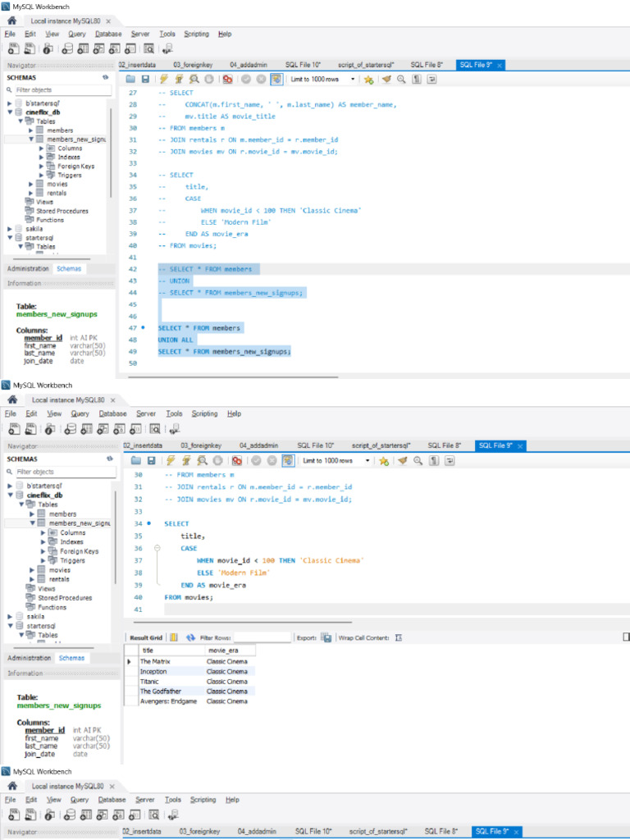Click Save snippet star icon in top window
The width and height of the screenshot is (630, 840).
368,80
